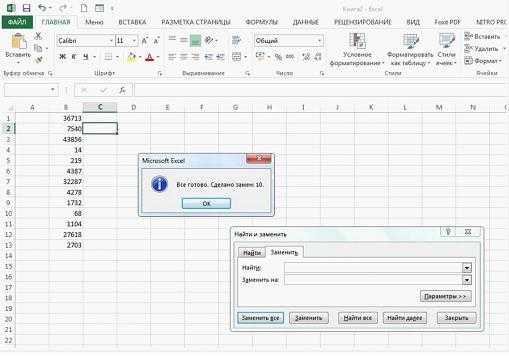Open Стили ячеек gallery
509x364 pixels.
pyautogui.click(x=446, y=49)
